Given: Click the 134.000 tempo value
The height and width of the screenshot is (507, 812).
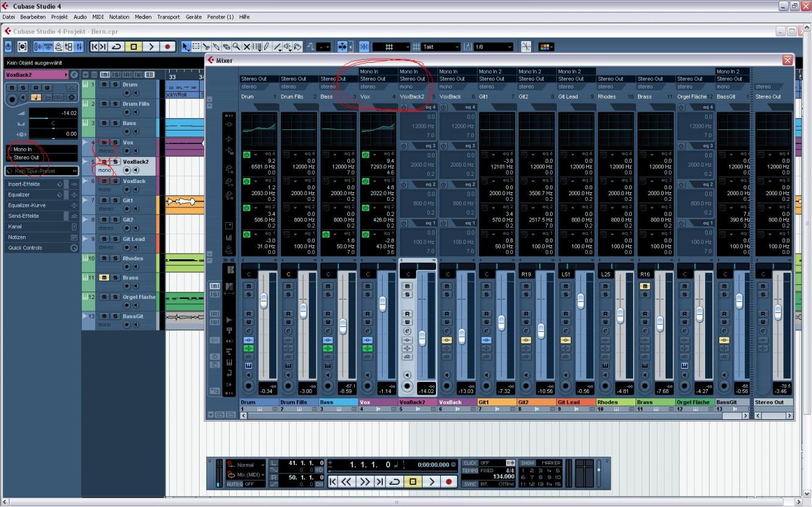Looking at the screenshot, I should 504,476.
